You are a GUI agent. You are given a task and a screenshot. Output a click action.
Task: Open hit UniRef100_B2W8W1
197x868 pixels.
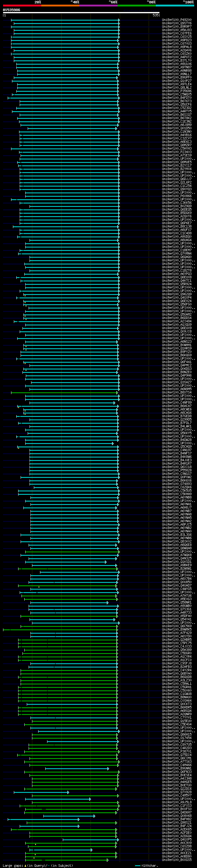(x=176, y=568)
